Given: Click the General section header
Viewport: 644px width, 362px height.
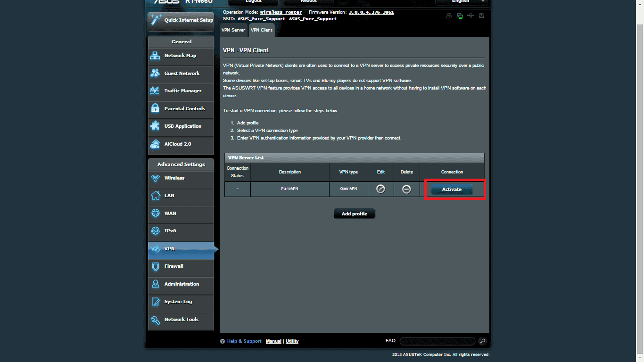Looking at the screenshot, I should coord(181,42).
